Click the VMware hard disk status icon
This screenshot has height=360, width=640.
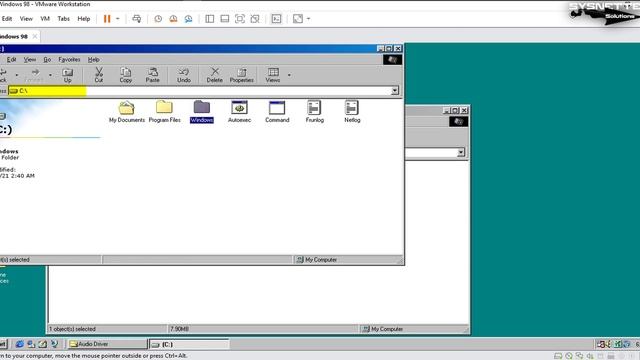click(x=558, y=356)
